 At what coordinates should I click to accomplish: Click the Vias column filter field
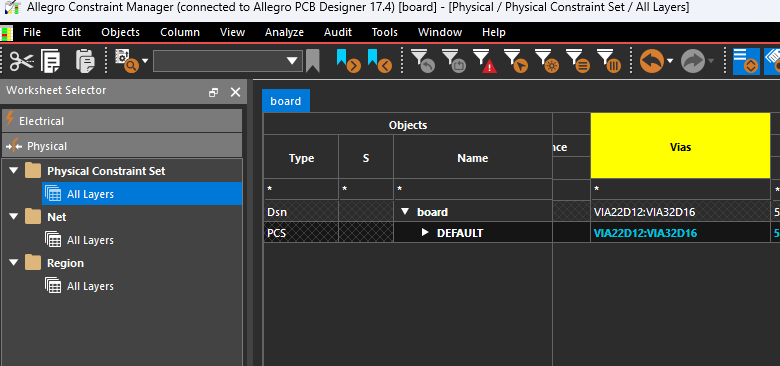point(680,189)
